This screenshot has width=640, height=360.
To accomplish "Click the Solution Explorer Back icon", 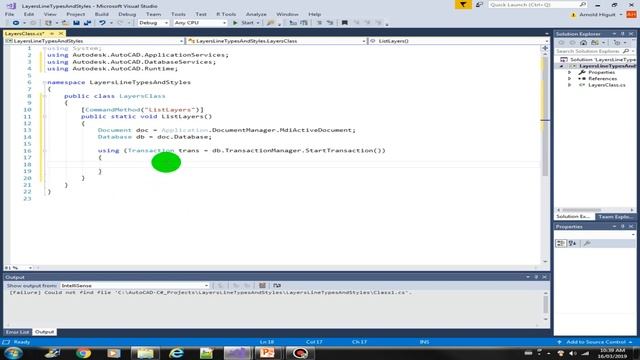I will [x=561, y=42].
